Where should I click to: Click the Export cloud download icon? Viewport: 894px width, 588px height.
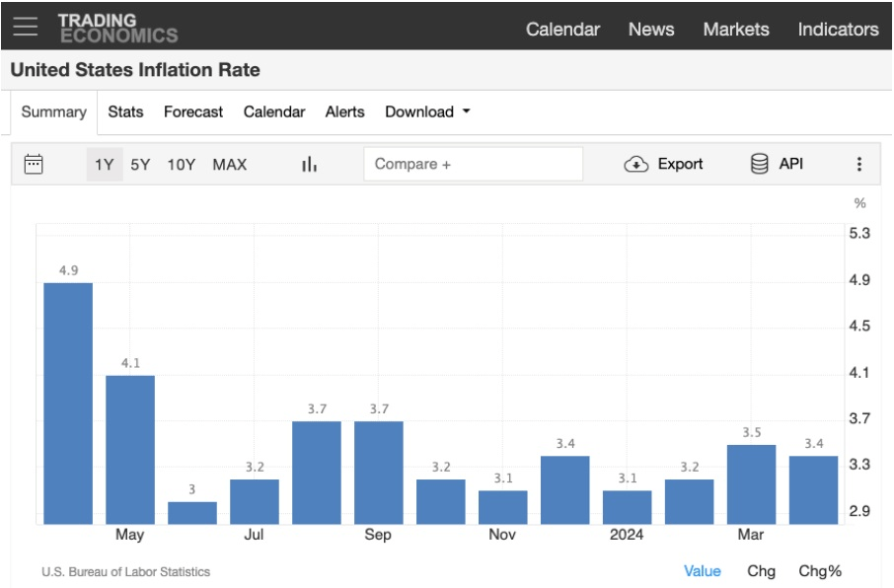636,165
